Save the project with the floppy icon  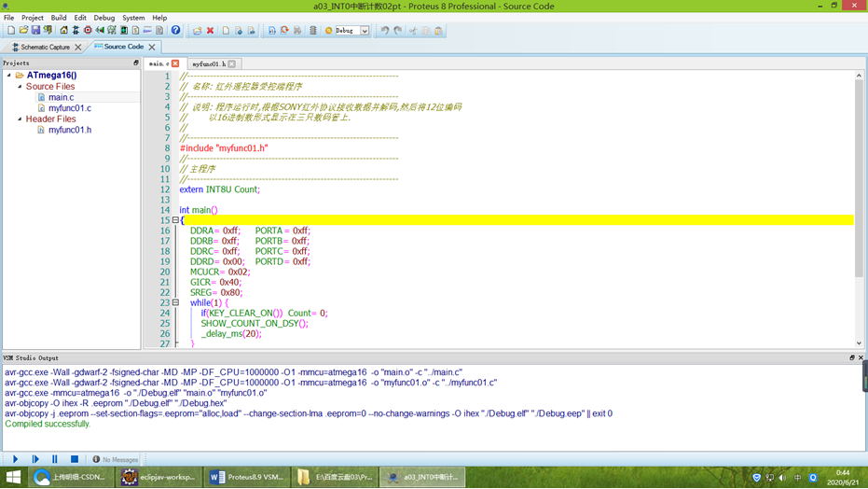click(35, 31)
